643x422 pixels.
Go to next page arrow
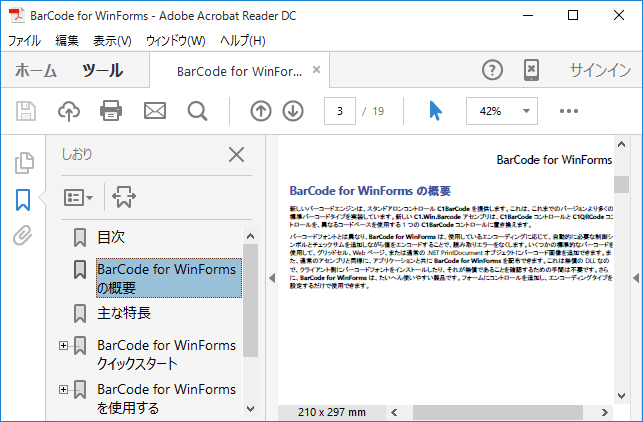pos(293,111)
